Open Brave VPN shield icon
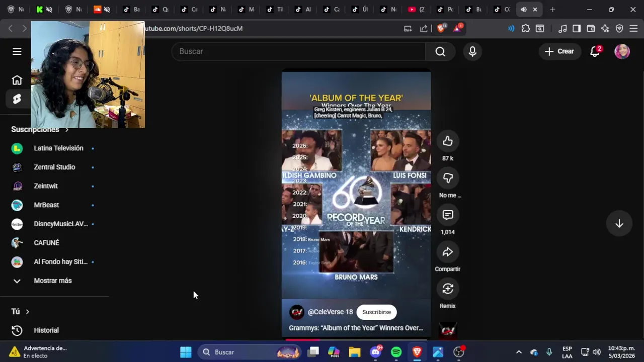Screen dimensions: 644x362 coord(619,29)
